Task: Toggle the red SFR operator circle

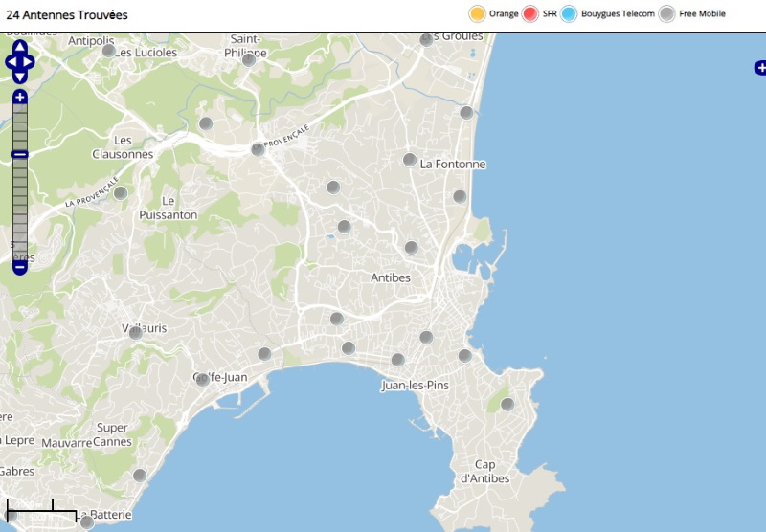Action: click(530, 13)
